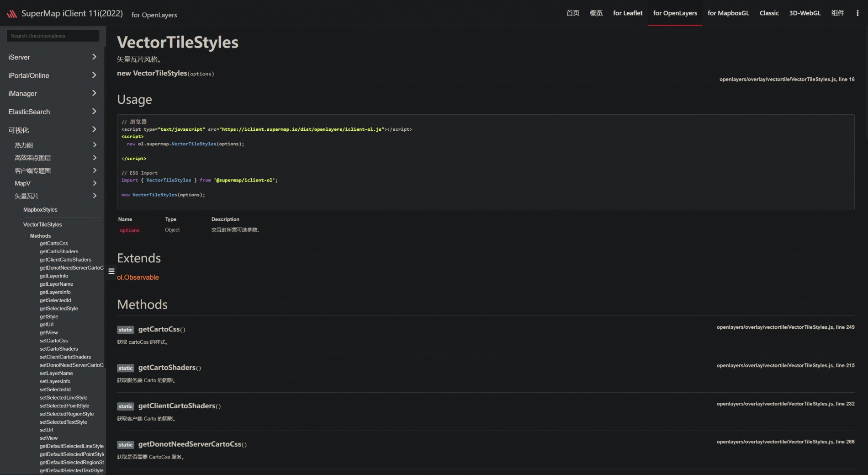Jump to setSelectedId in sidebar
The width and height of the screenshot is (868, 475).
click(x=55, y=390)
